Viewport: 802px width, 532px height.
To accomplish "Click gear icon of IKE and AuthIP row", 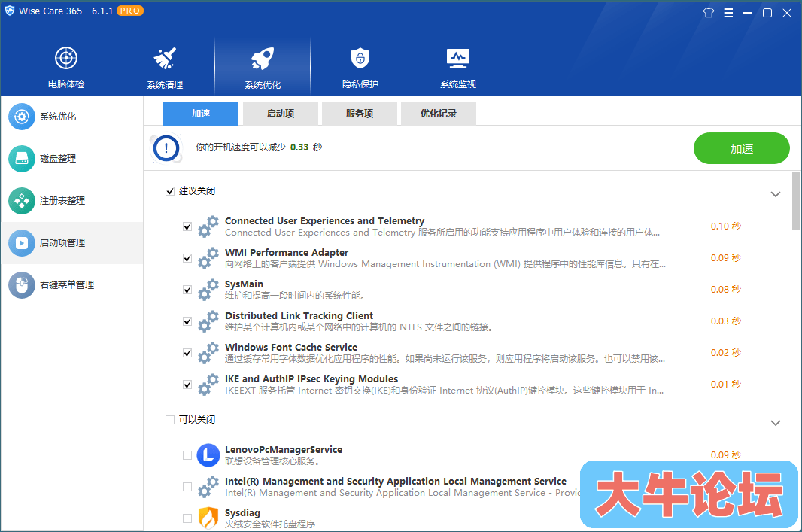I will [208, 385].
